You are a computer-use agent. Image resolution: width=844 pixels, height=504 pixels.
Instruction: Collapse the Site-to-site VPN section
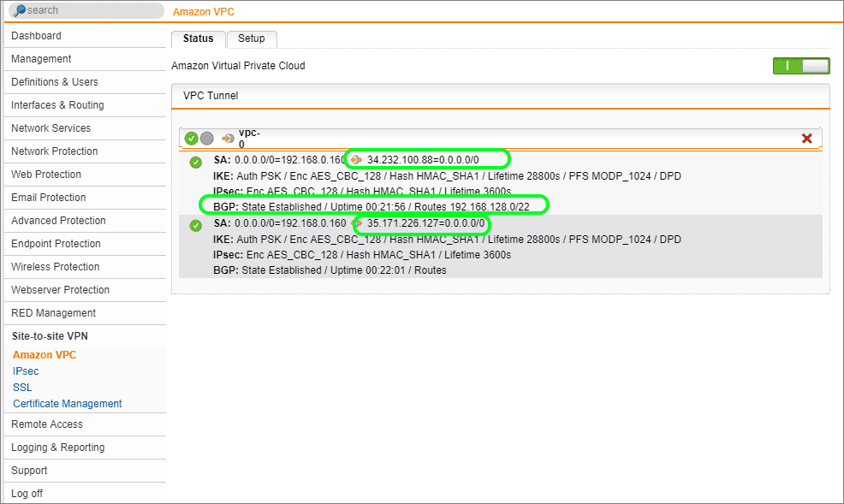pyautogui.click(x=85, y=336)
